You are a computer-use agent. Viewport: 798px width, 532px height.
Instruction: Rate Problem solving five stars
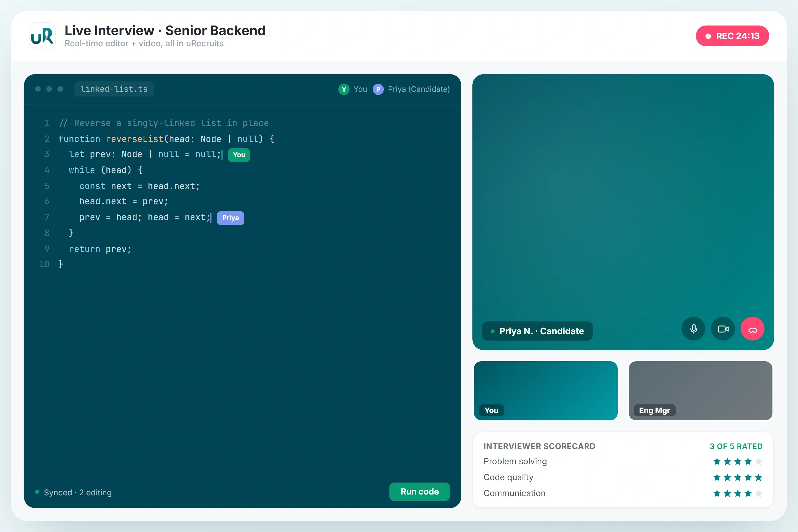click(759, 462)
